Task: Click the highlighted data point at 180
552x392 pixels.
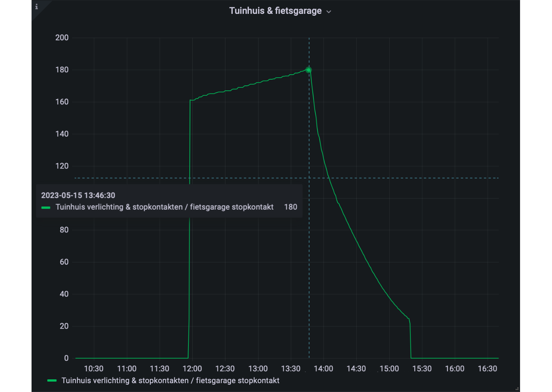Action: pyautogui.click(x=309, y=70)
